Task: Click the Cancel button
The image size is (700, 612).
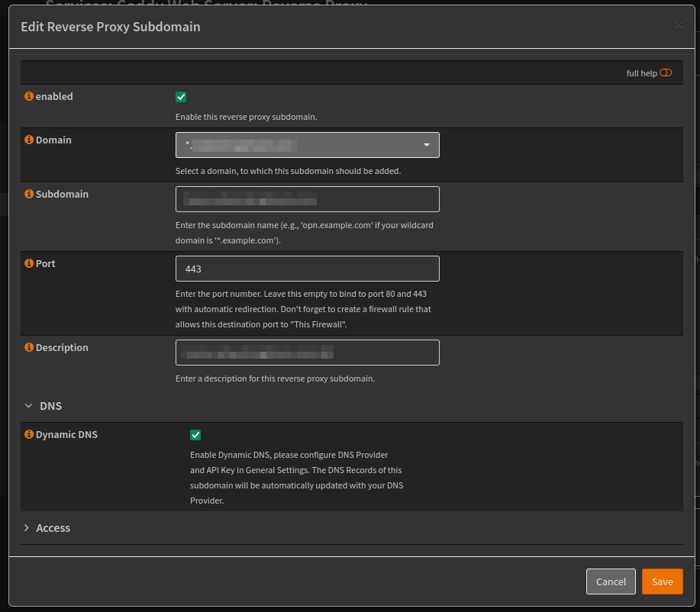Action: [611, 581]
